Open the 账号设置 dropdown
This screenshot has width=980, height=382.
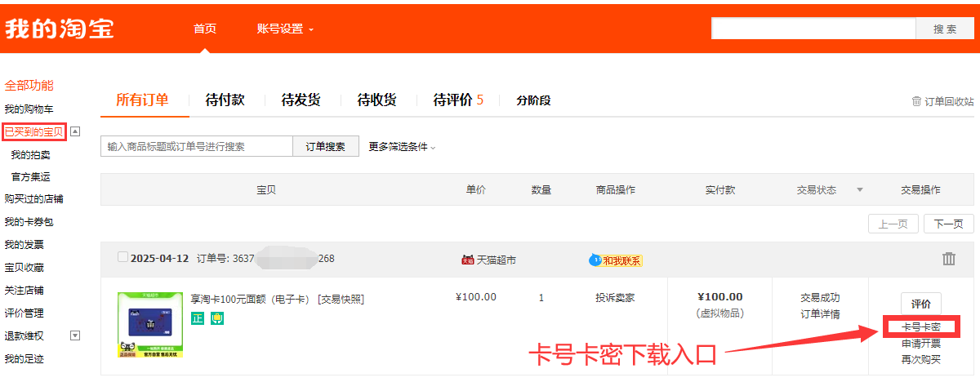click(285, 29)
